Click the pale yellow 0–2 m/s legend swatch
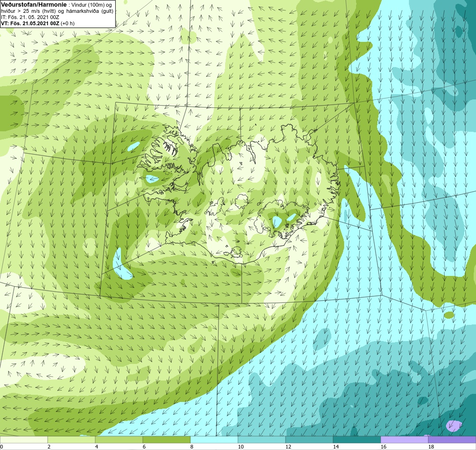The height and width of the screenshot is (450, 476). click(x=24, y=440)
